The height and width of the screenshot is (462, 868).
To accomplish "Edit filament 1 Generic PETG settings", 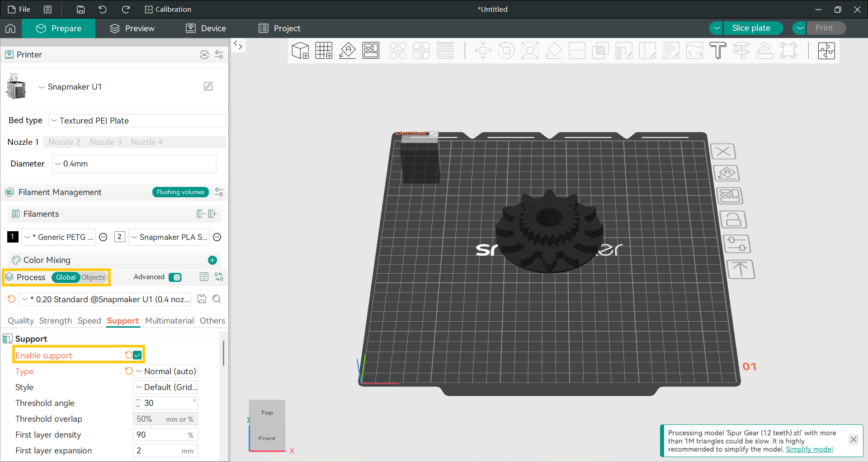I will (103, 237).
